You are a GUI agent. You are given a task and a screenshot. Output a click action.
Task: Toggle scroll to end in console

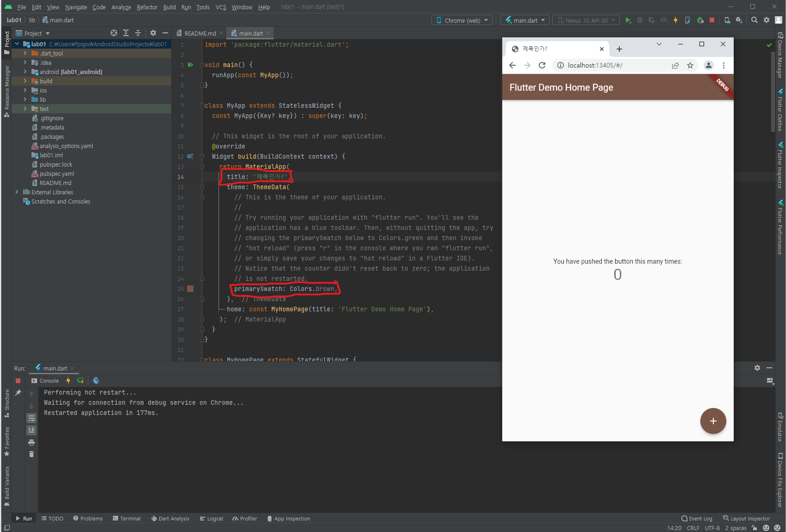coord(31,430)
